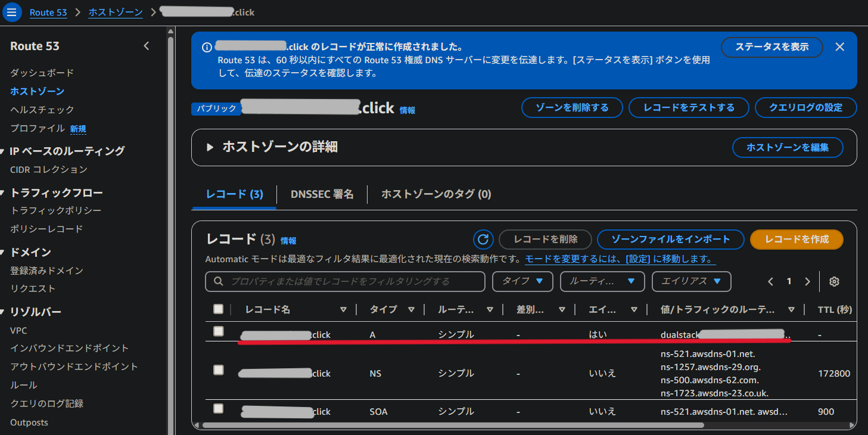Switch to the DNSSEC 署名 tab
This screenshot has width=868, height=435.
click(322, 194)
